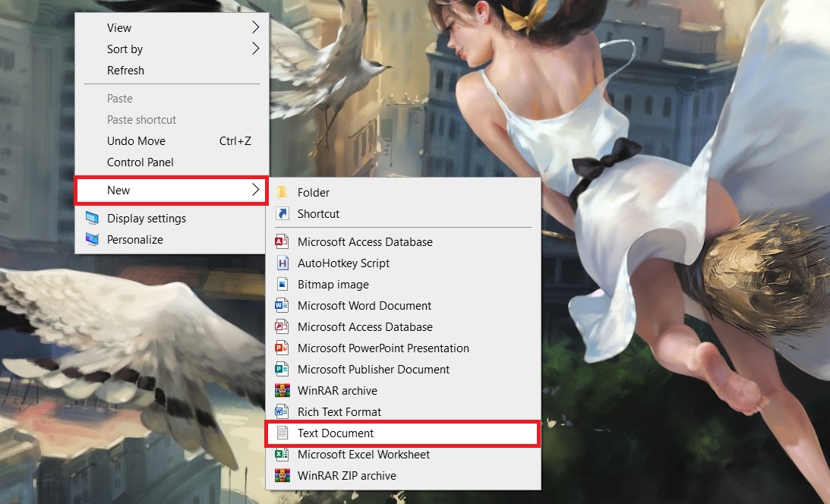The height and width of the screenshot is (504, 830).
Task: Select Undo Move in the context menu
Action: [136, 141]
